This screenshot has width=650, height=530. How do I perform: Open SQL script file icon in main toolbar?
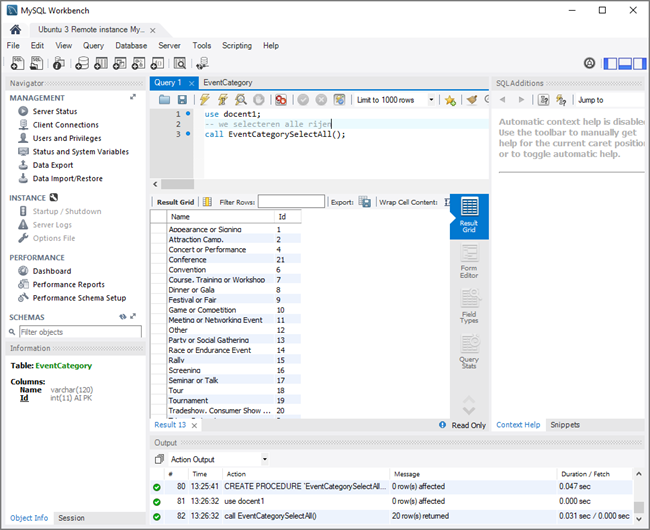[x=36, y=63]
